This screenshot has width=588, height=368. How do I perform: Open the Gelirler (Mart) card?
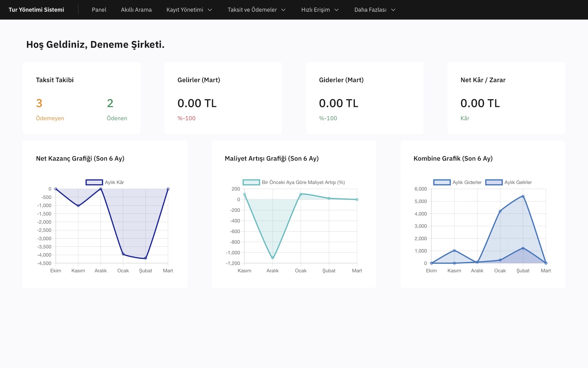pyautogui.click(x=223, y=98)
